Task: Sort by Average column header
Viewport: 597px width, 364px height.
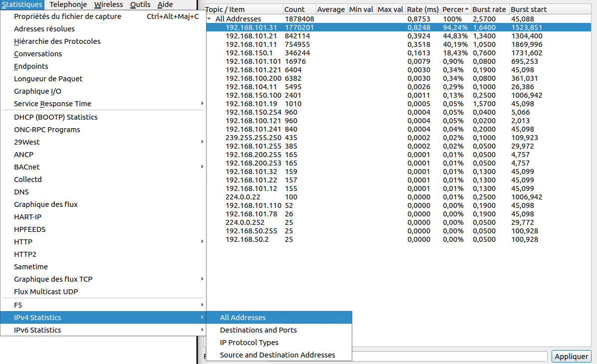Action: [331, 9]
